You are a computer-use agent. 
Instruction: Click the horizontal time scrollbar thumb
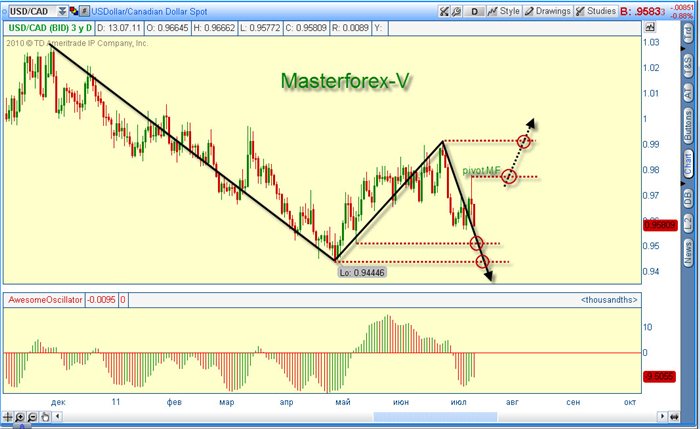pos(435,417)
